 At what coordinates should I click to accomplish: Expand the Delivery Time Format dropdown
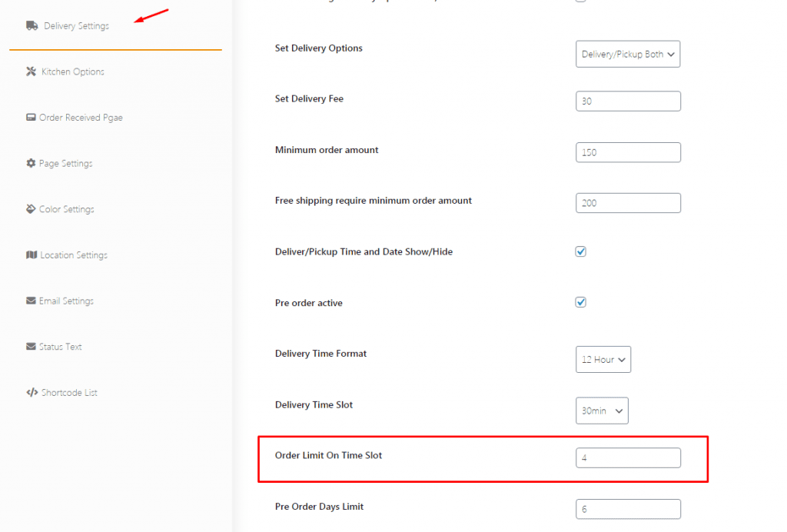pyautogui.click(x=603, y=359)
